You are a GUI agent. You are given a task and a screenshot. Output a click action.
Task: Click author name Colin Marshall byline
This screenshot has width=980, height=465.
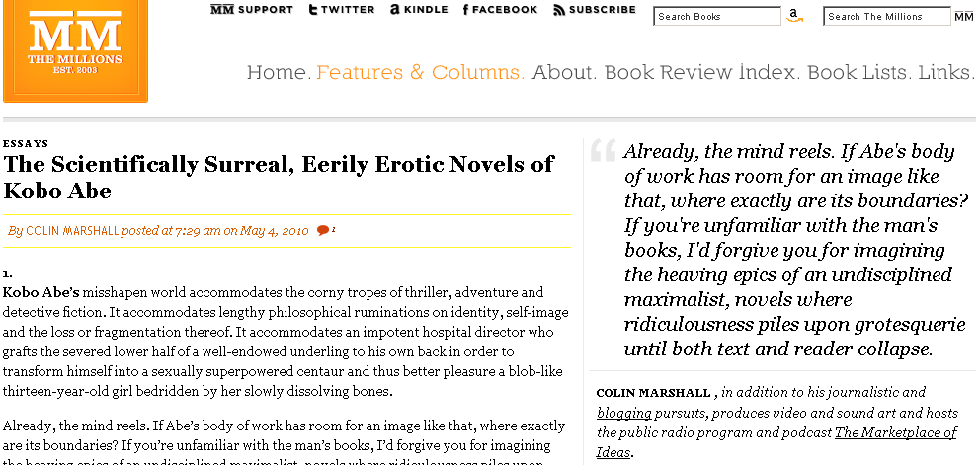tap(72, 231)
